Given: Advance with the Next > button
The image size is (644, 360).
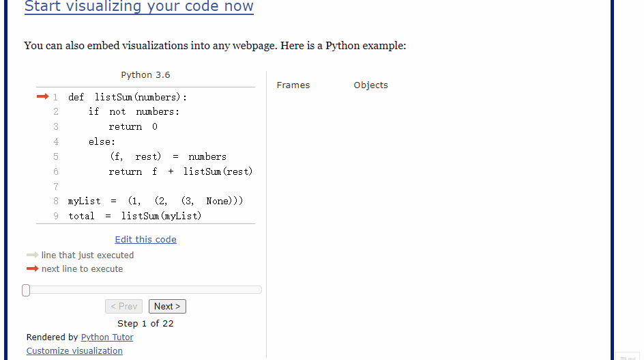Looking at the screenshot, I should click(167, 307).
